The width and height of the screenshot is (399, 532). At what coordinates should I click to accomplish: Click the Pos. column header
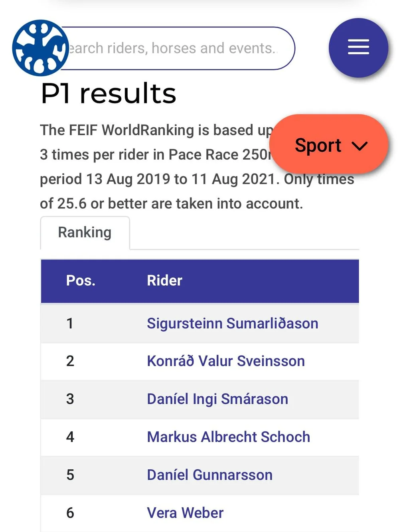81,281
